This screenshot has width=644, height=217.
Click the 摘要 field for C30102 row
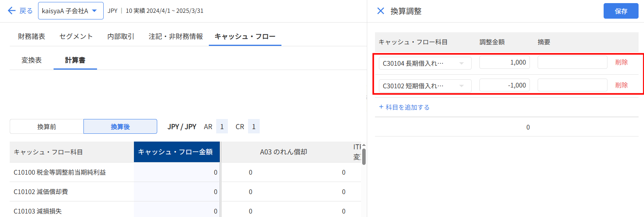click(x=572, y=85)
